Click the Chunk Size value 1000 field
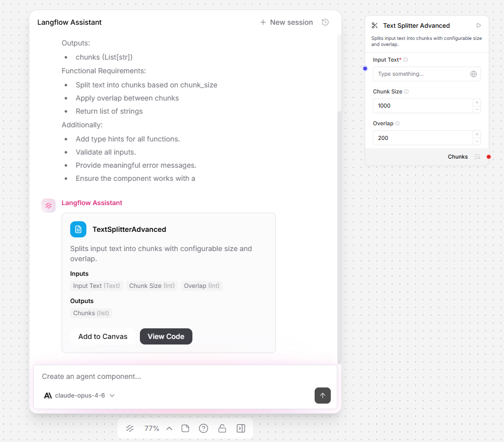504x442 pixels. [423, 106]
